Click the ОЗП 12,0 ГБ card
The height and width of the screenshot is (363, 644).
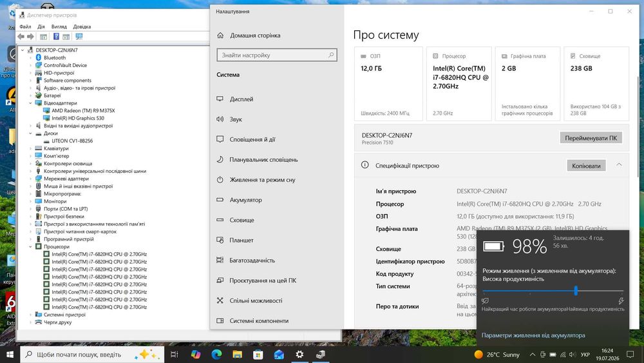(388, 84)
